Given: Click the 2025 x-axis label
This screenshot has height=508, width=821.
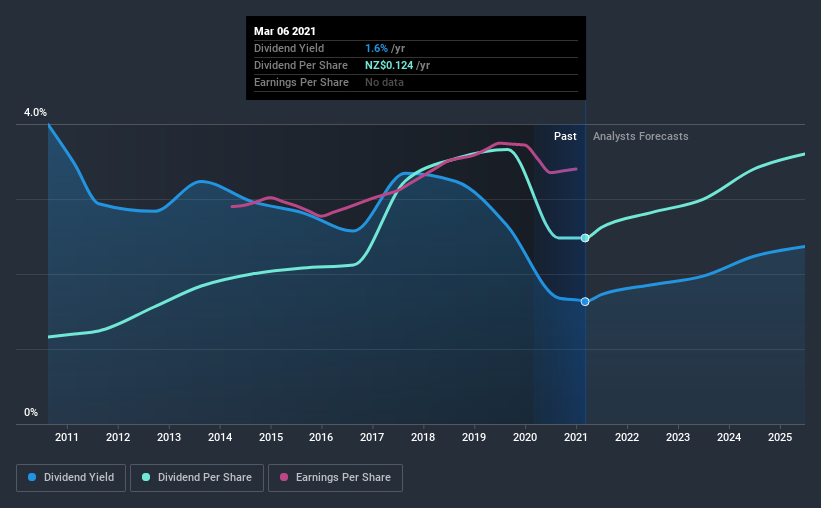Looking at the screenshot, I should click(x=780, y=437).
